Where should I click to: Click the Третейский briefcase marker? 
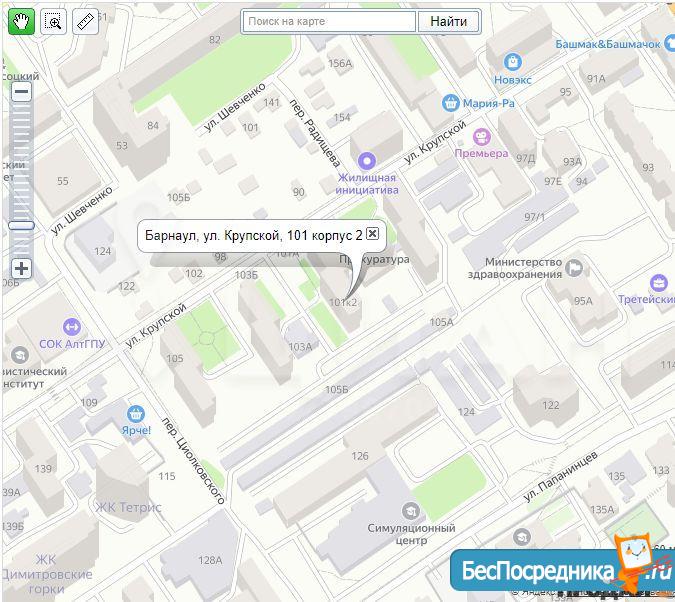point(658,283)
